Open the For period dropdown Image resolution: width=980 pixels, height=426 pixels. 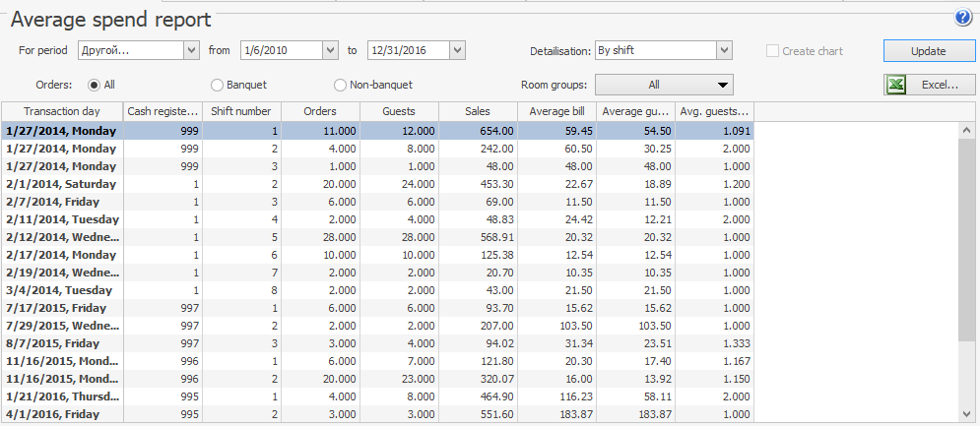pyautogui.click(x=190, y=50)
